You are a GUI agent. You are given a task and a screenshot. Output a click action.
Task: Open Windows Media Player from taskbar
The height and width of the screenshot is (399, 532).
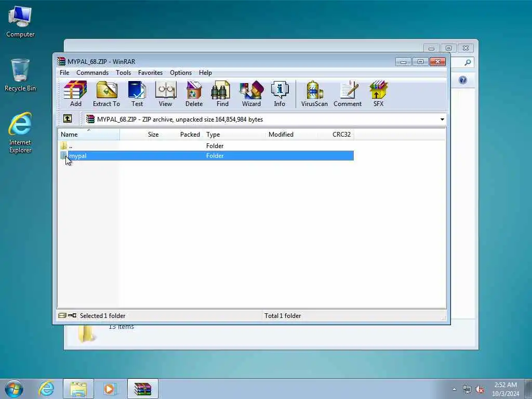109,389
